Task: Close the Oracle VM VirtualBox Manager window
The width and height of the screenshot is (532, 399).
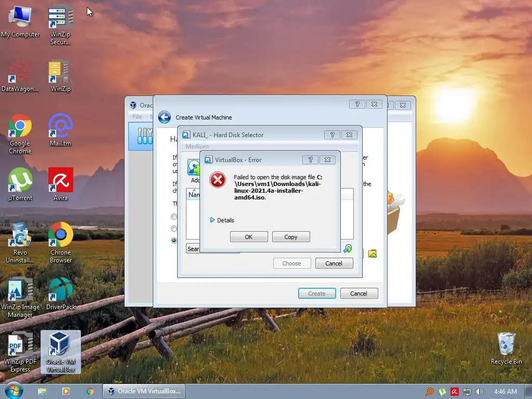Action: tap(403, 105)
